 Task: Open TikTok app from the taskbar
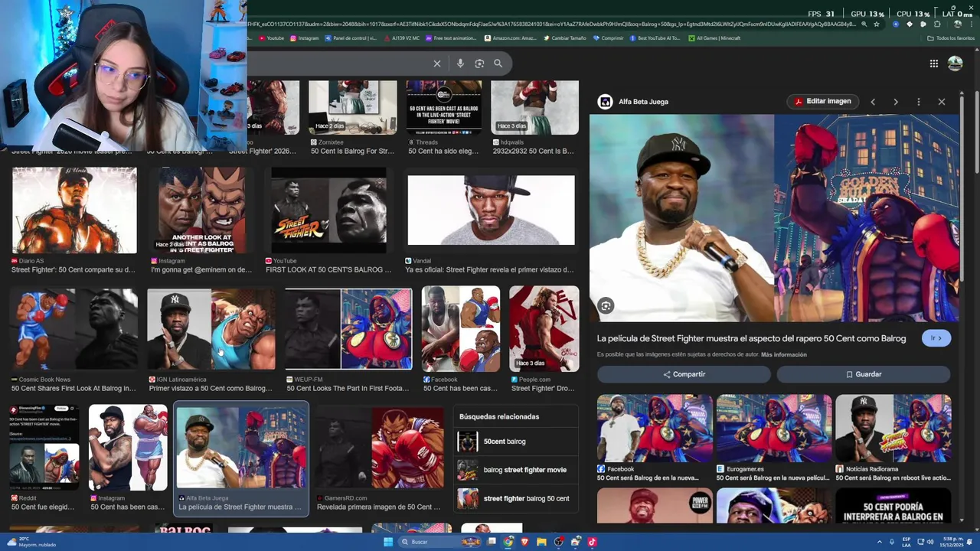click(x=592, y=542)
